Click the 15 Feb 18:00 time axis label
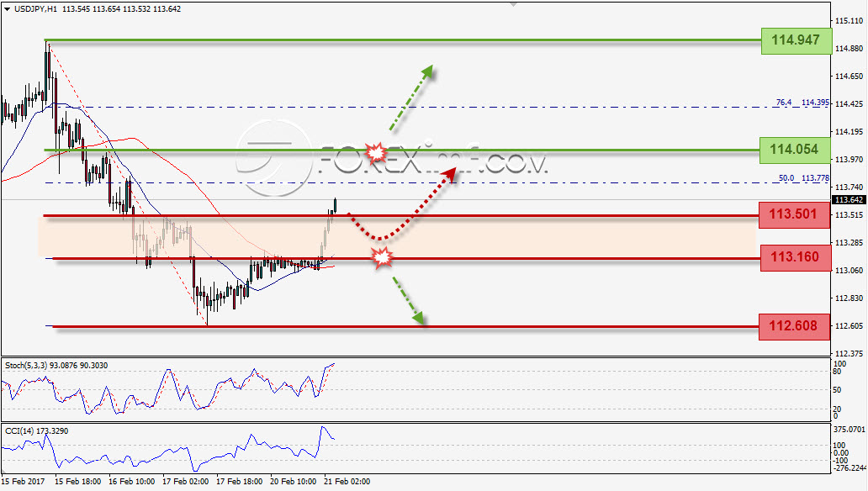868x491 pixels. (77, 482)
